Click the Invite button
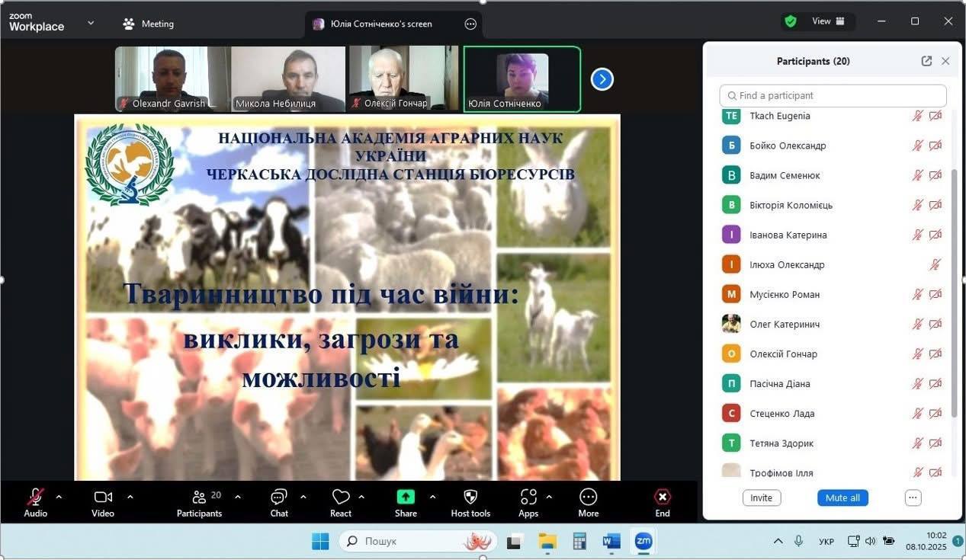The width and height of the screenshot is (966, 560). pos(761,498)
